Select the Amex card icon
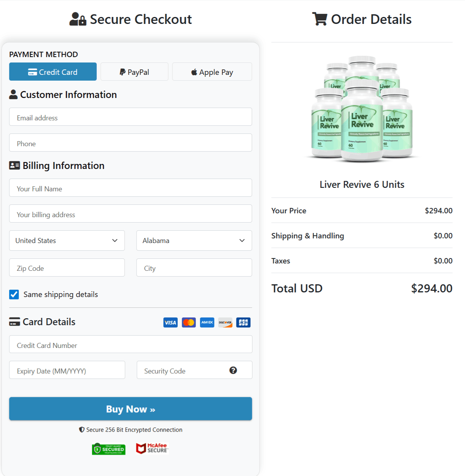465x476 pixels. point(207,322)
